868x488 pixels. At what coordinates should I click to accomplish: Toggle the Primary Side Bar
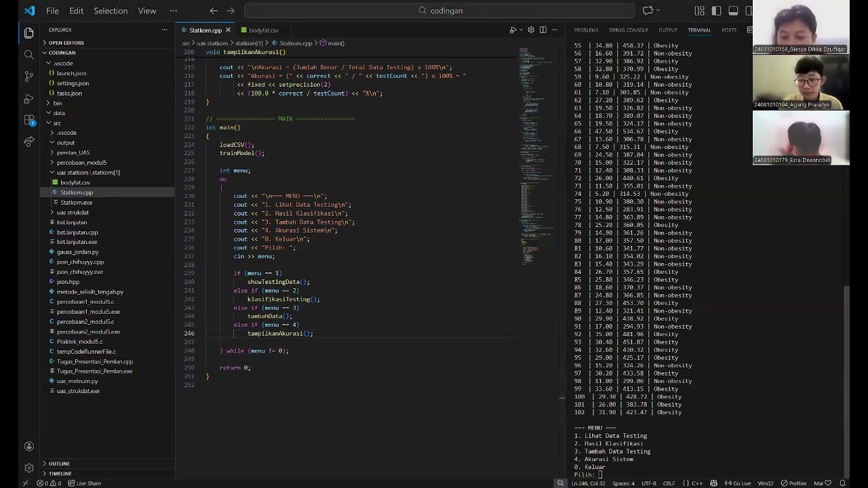pyautogui.click(x=716, y=11)
